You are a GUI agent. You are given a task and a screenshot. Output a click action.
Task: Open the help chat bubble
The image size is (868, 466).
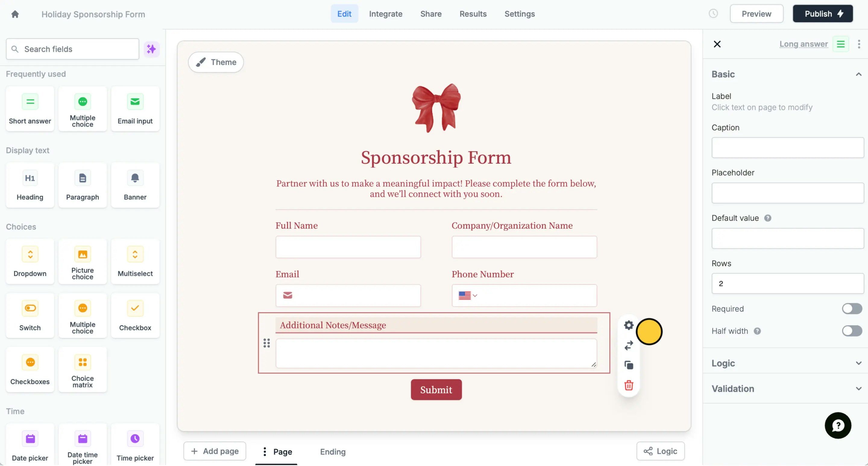pos(838,426)
